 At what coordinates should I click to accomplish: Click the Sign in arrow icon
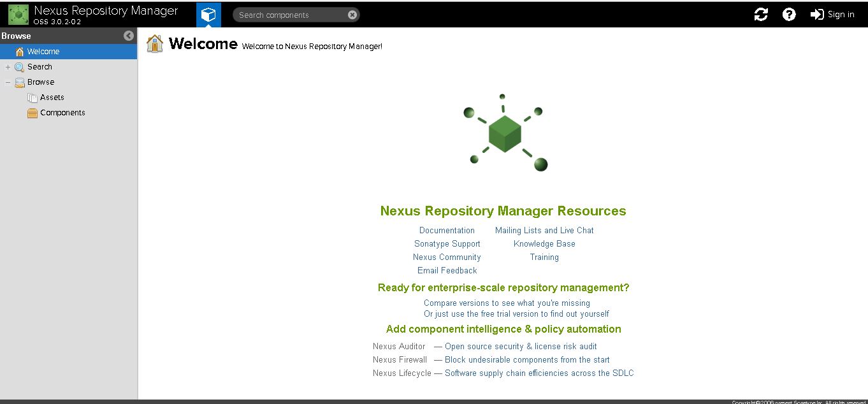click(816, 13)
